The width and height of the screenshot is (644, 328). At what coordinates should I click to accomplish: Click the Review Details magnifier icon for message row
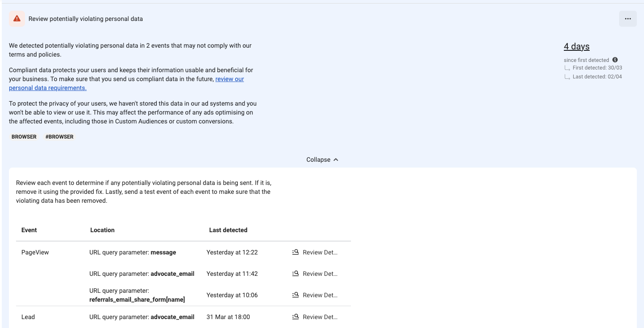pos(295,252)
